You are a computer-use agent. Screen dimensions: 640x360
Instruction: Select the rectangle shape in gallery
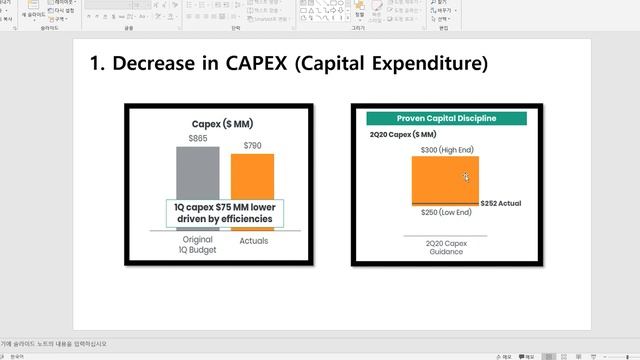[303, 11]
